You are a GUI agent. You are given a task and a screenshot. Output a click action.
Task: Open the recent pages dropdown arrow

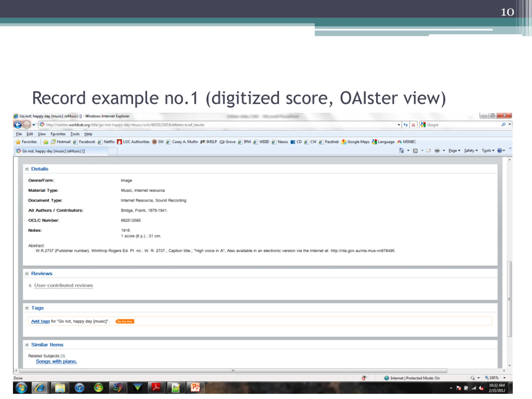[34, 124]
